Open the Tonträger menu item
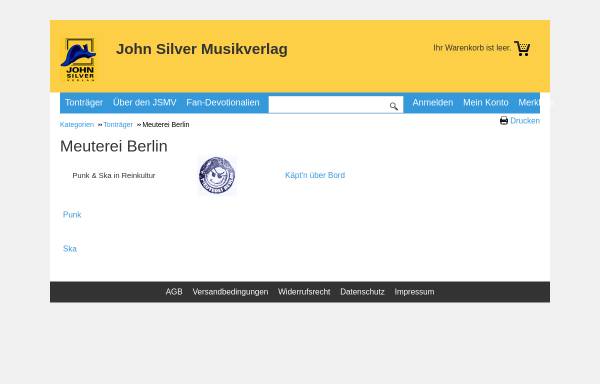 (x=84, y=103)
